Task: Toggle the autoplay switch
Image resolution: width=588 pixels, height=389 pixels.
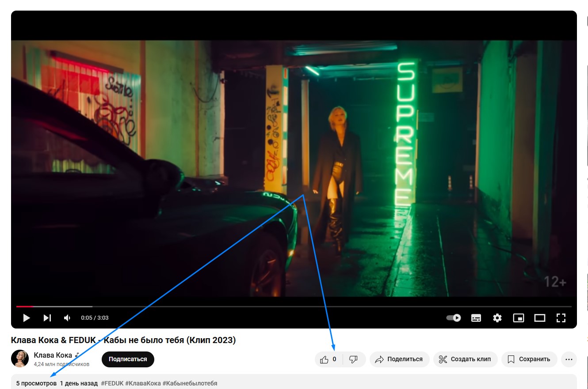Action: tap(454, 317)
